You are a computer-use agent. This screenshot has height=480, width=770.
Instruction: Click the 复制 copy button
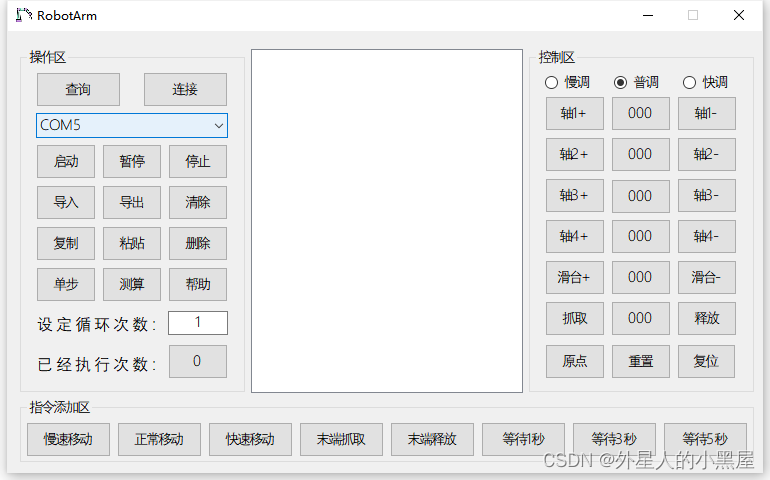pyautogui.click(x=66, y=243)
